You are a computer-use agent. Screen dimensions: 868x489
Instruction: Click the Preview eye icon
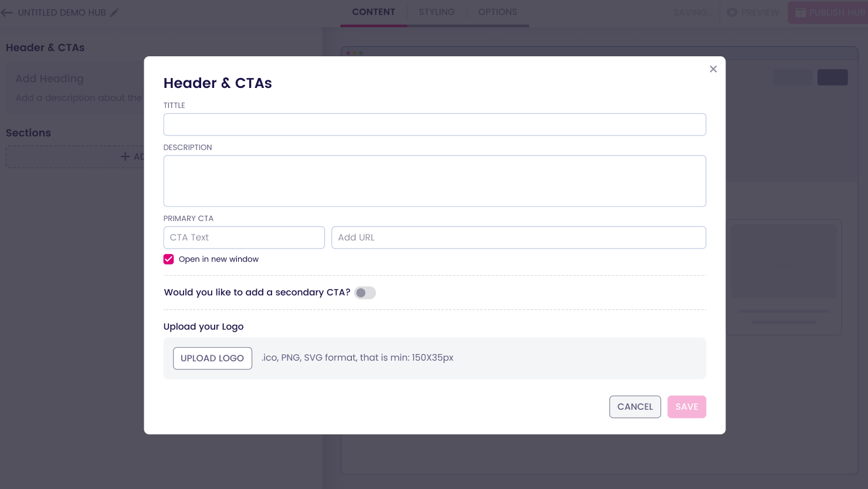point(732,12)
